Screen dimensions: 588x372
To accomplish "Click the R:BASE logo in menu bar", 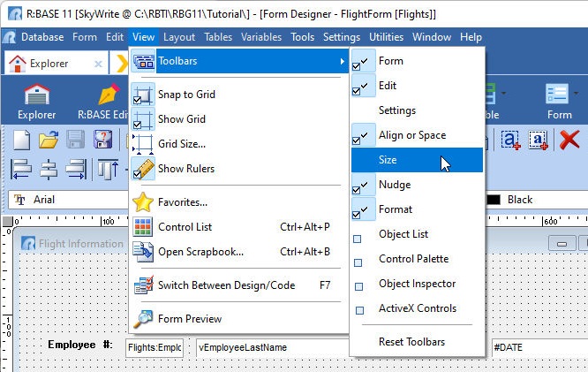I will 9,37.
